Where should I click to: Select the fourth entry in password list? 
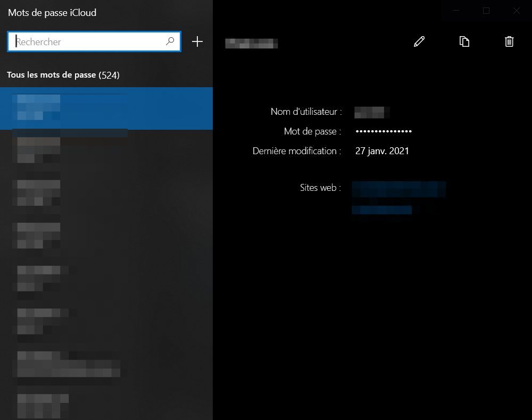[x=106, y=235]
